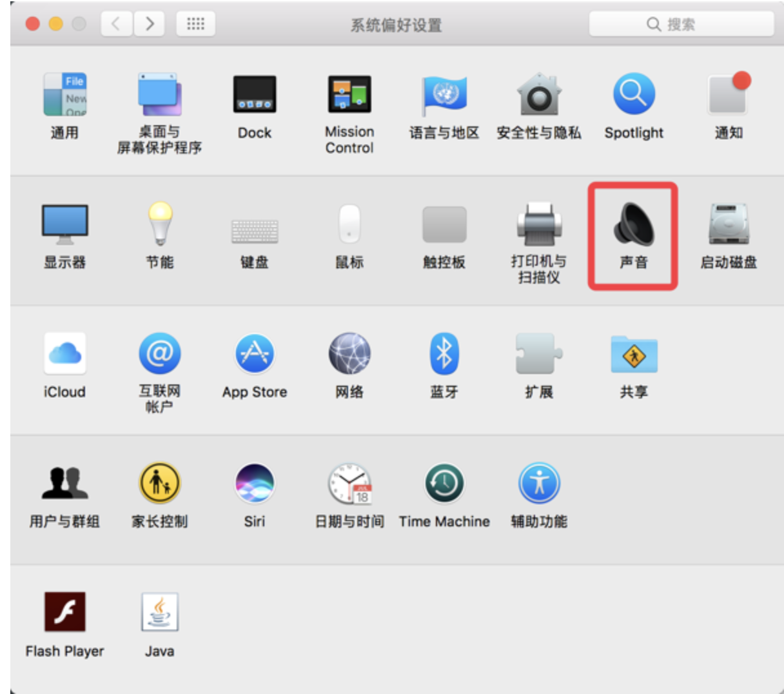Click the show all grid button
Viewport: 784px width, 694px height.
point(195,25)
